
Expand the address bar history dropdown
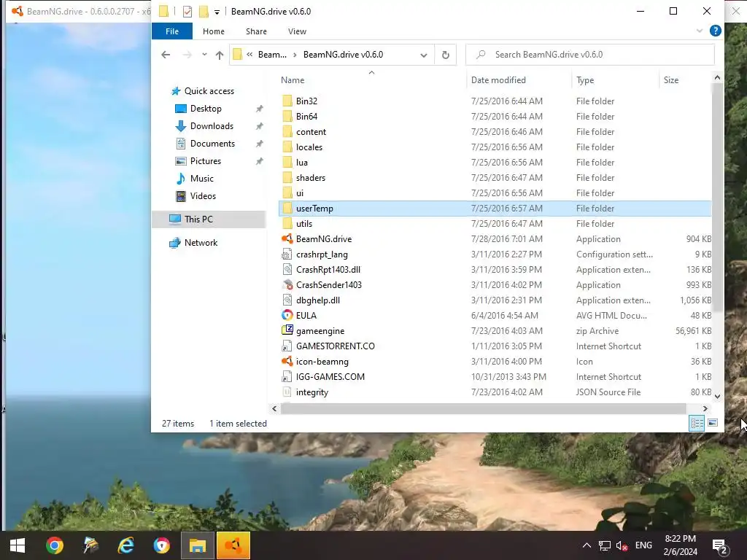[x=424, y=55]
